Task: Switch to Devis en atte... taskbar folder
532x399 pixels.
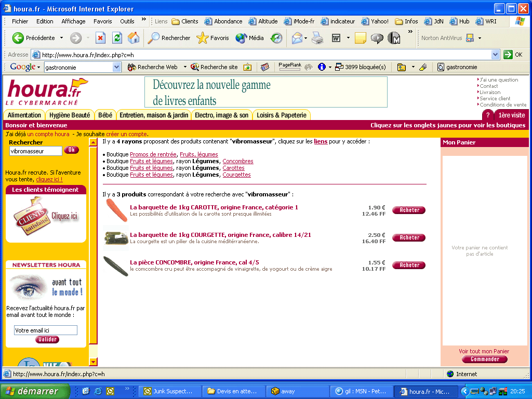Action: pos(234,391)
